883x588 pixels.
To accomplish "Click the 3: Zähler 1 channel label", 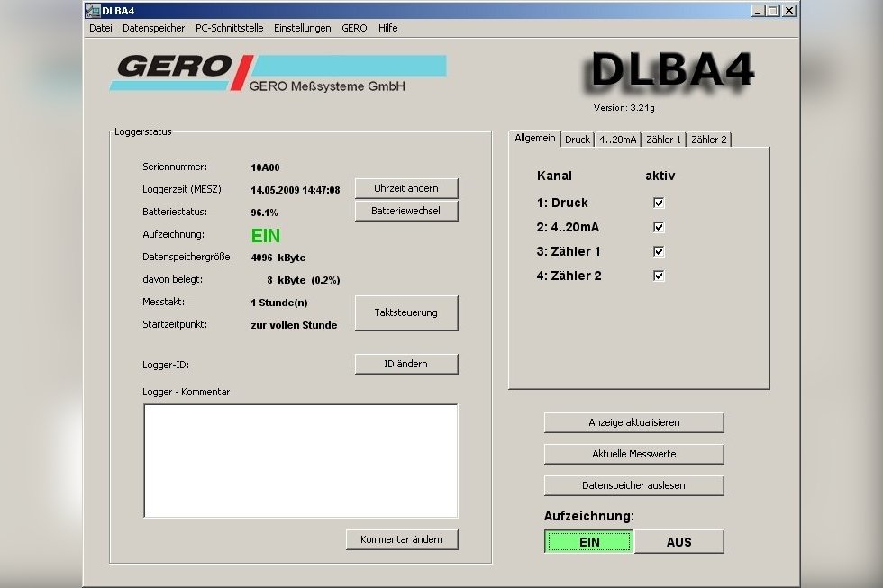I will 569,251.
